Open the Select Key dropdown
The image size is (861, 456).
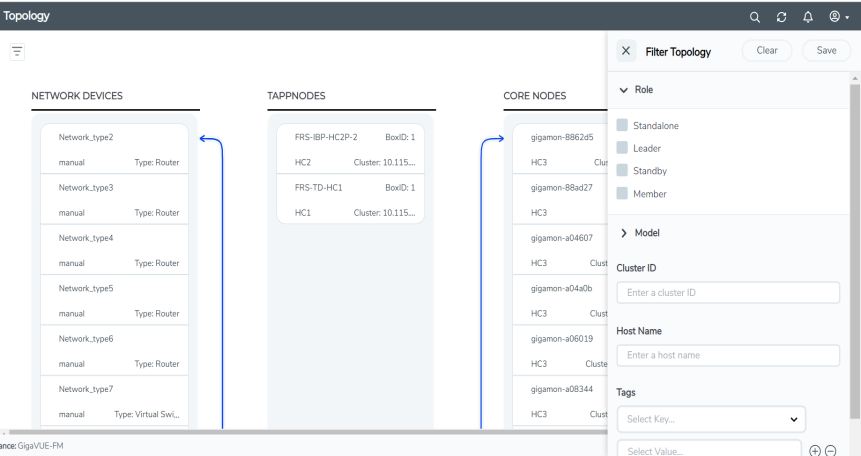click(711, 415)
